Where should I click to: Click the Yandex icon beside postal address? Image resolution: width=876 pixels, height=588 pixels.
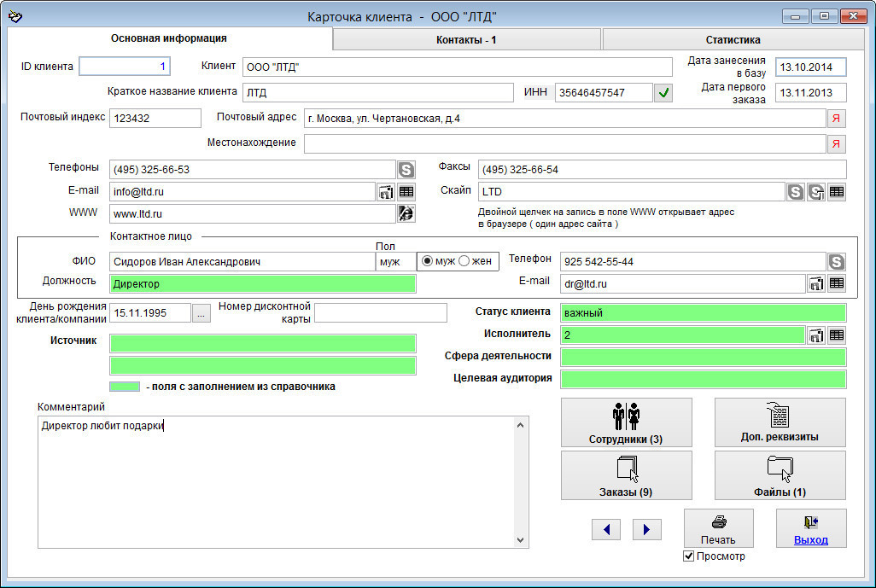(837, 119)
